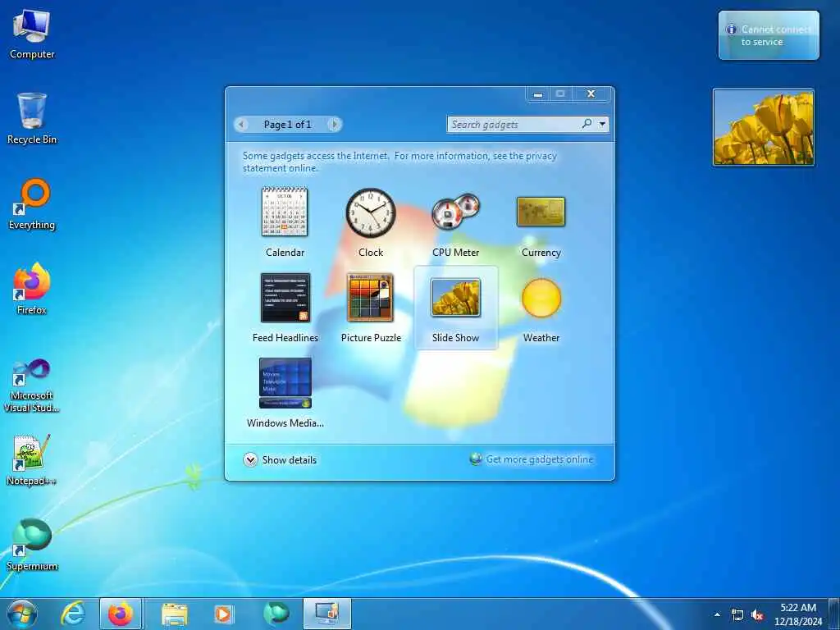Click the muted volume tray icon

coord(757,615)
